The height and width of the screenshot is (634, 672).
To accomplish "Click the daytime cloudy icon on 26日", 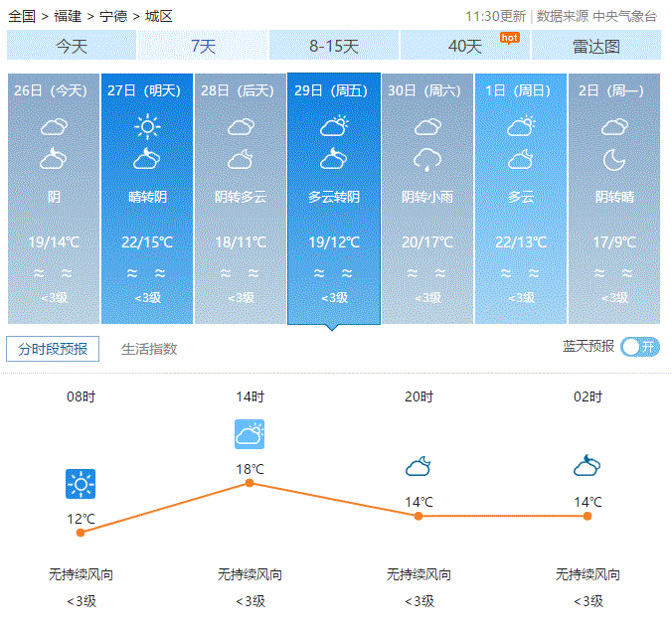I will (54, 127).
